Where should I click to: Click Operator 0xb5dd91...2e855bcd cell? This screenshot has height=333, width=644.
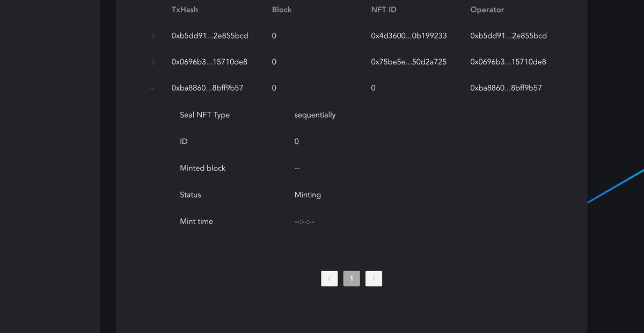pos(509,35)
